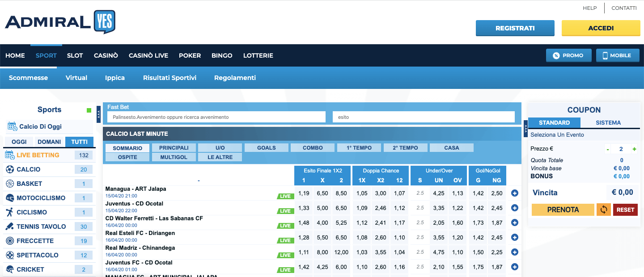Viewport: 644px width, 277px height.
Task: Click the AdmiralYES logo
Action: [60, 22]
